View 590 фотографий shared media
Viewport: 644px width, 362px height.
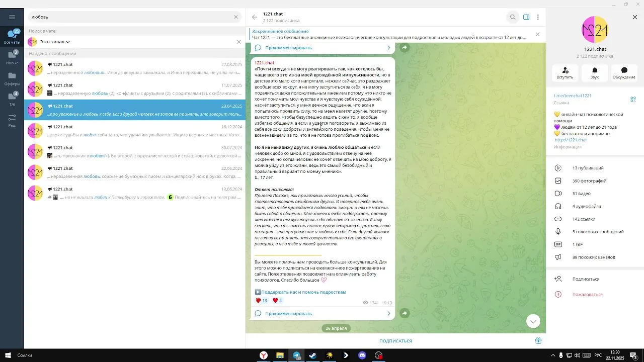[595, 180]
